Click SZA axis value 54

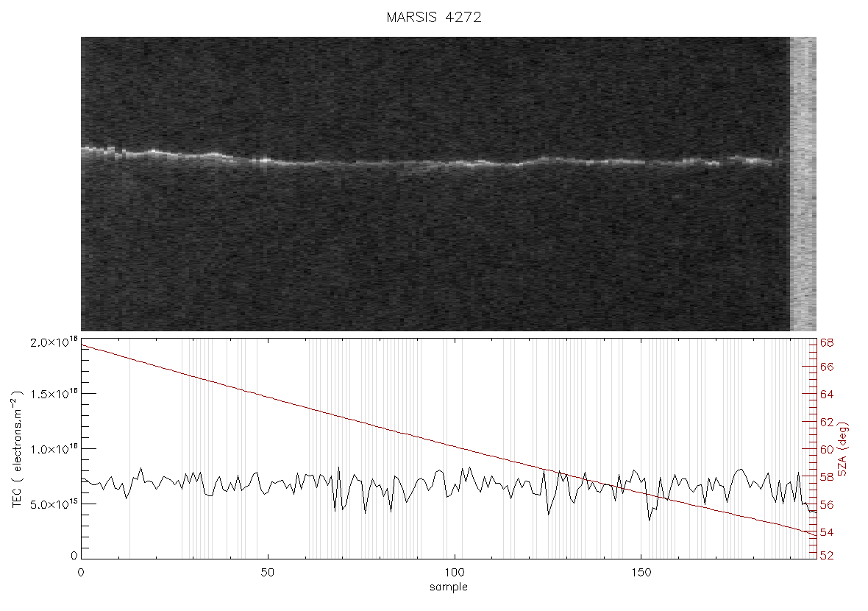827,532
